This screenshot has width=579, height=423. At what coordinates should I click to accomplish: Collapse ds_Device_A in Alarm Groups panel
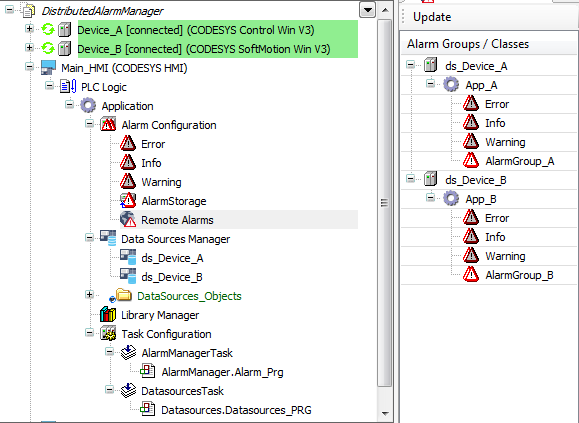[410, 65]
